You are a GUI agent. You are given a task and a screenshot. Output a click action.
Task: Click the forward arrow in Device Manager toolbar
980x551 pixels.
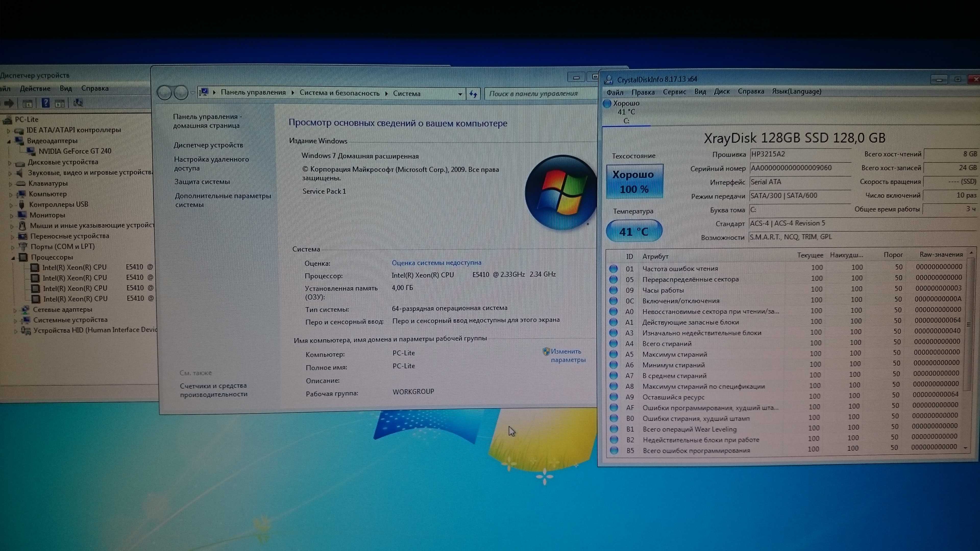coord(9,103)
